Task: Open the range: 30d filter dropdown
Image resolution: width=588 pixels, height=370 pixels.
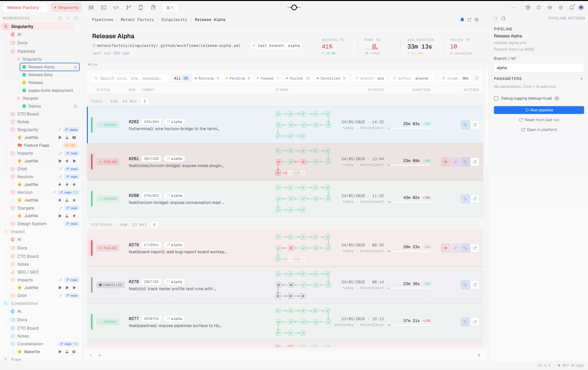Action: click(455, 78)
